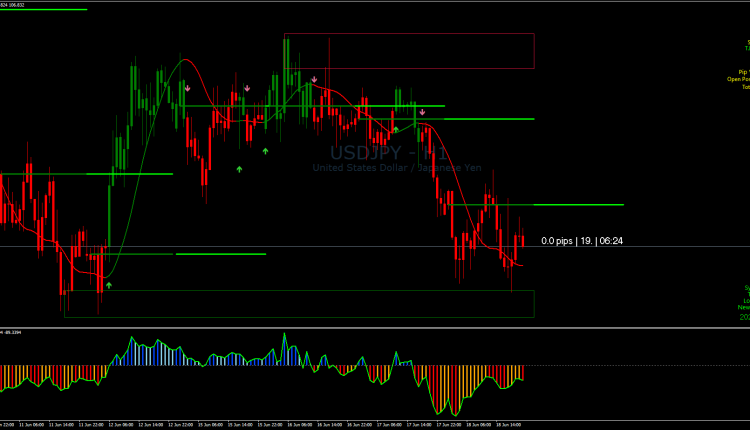Image resolution: width=750 pixels, height=430 pixels.
Task: Click the '11 Jun 06:00' time axis label
Action: (33, 423)
